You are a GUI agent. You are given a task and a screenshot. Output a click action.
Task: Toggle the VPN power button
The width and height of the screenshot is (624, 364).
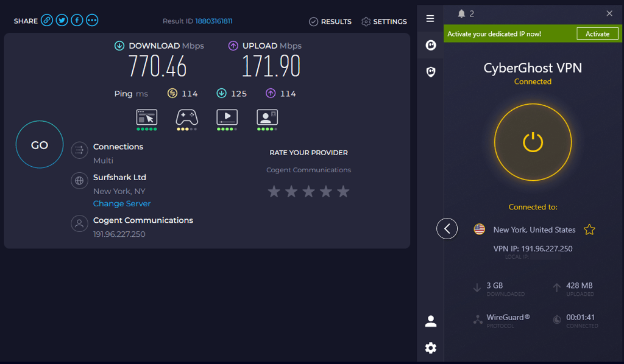[x=533, y=142]
